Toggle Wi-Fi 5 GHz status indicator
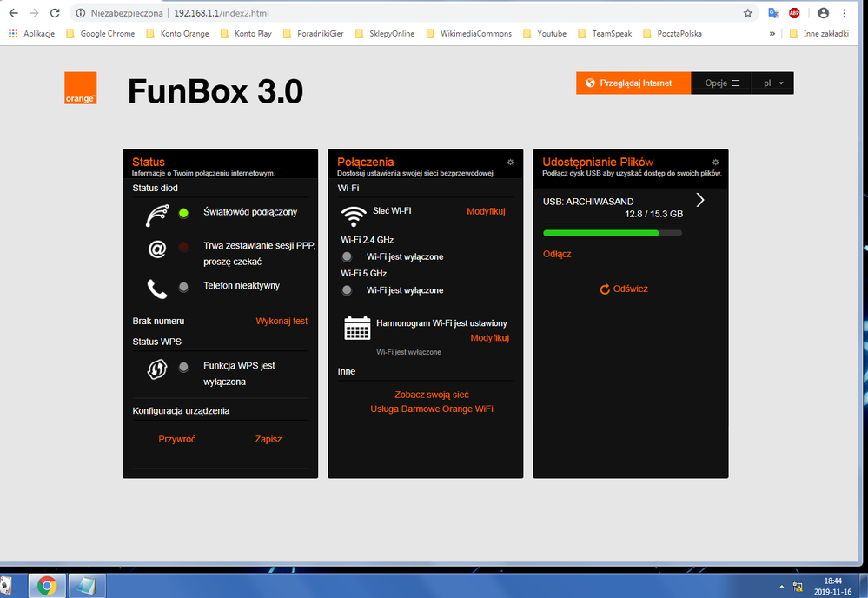 (x=348, y=290)
